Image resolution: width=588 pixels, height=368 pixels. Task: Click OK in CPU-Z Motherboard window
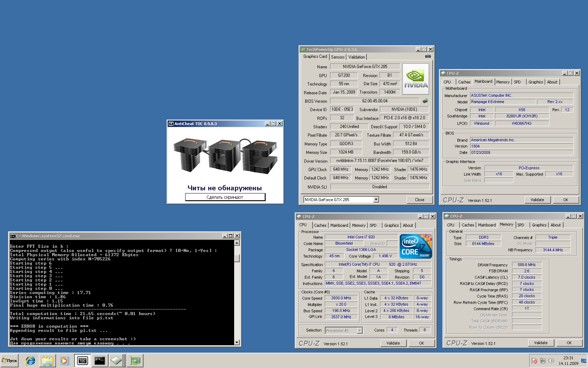566,200
